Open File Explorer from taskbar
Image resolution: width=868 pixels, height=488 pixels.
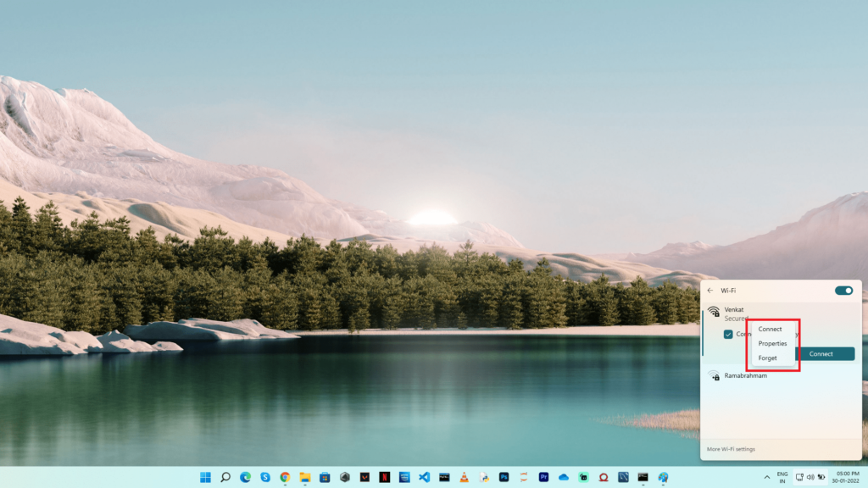304,477
